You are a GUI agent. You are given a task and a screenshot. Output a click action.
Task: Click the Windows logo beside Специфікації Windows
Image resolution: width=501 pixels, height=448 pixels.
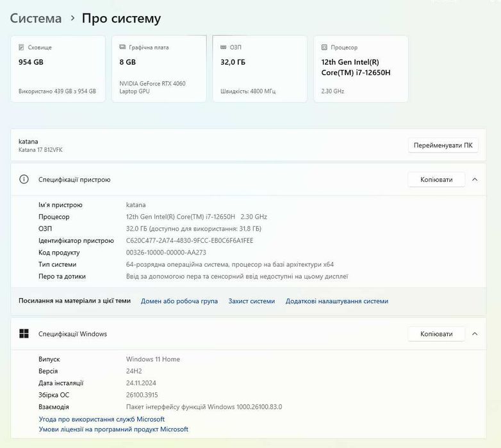pyautogui.click(x=24, y=334)
